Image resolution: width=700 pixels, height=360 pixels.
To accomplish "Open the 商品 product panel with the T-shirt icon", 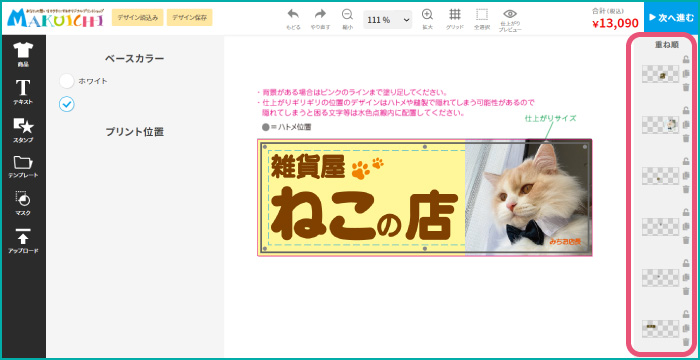I will pos(23,54).
